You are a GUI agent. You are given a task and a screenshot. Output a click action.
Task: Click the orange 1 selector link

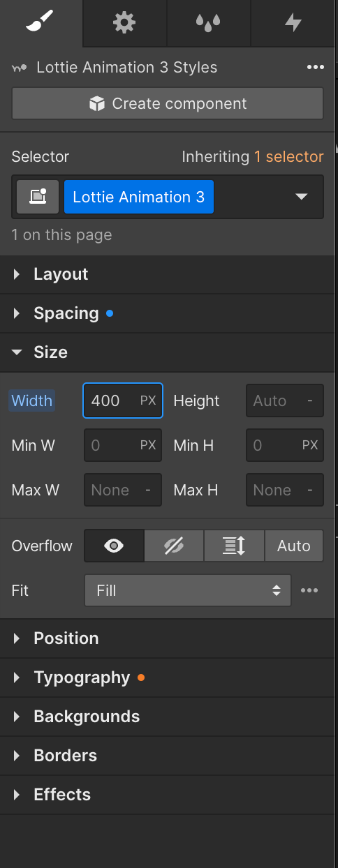(x=289, y=157)
